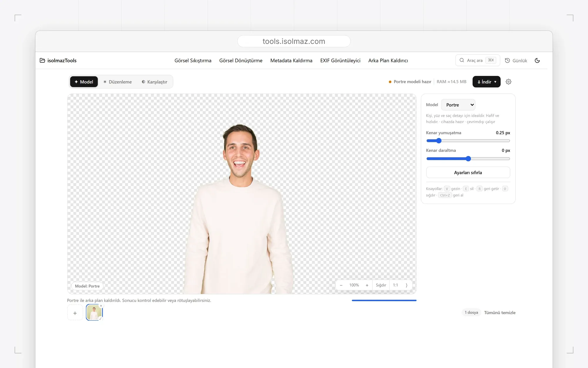Open Arka Plan Kaldırıcı tool
The height and width of the screenshot is (368, 588).
click(x=388, y=60)
